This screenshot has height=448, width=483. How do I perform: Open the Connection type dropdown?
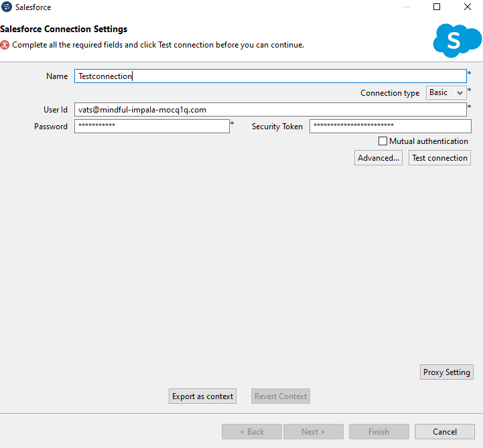point(446,92)
